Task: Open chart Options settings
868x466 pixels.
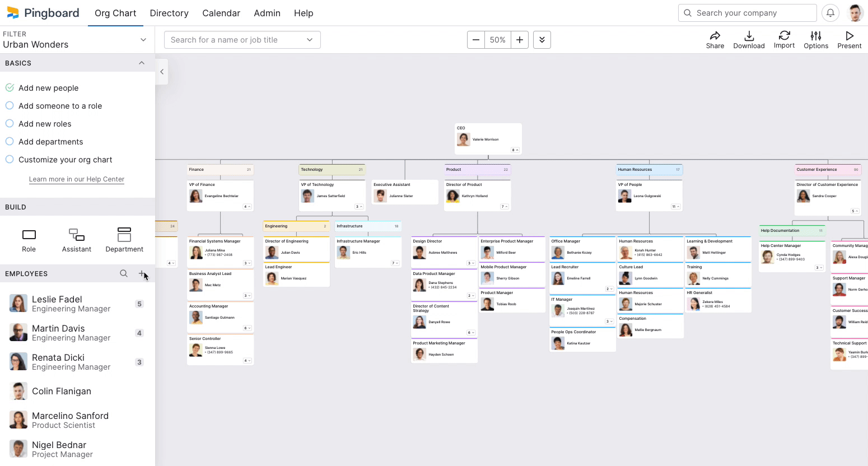Action: click(815, 40)
